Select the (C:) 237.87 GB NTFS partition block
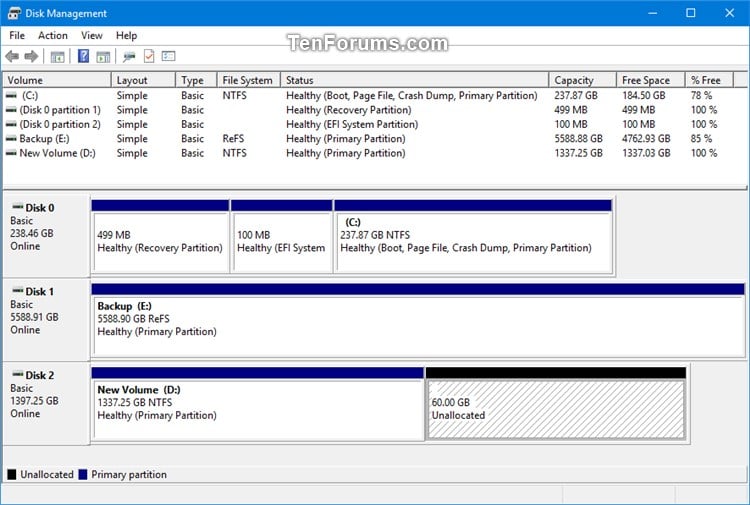Screen dimensions: 750x505 [x=473, y=237]
